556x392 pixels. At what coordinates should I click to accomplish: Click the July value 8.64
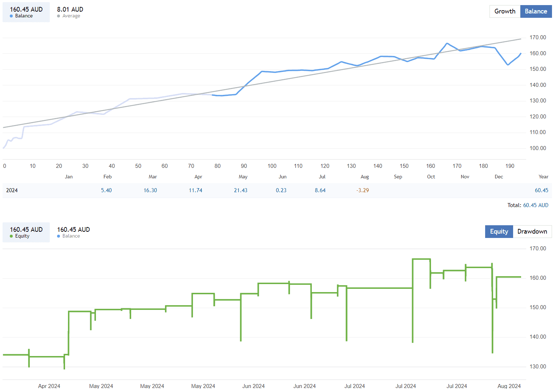pyautogui.click(x=320, y=190)
